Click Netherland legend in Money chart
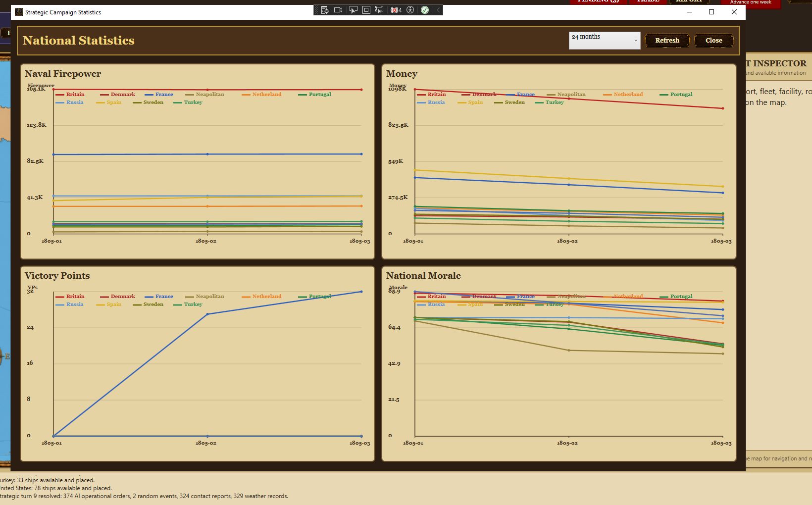Image resolution: width=812 pixels, height=505 pixels. tap(623, 95)
